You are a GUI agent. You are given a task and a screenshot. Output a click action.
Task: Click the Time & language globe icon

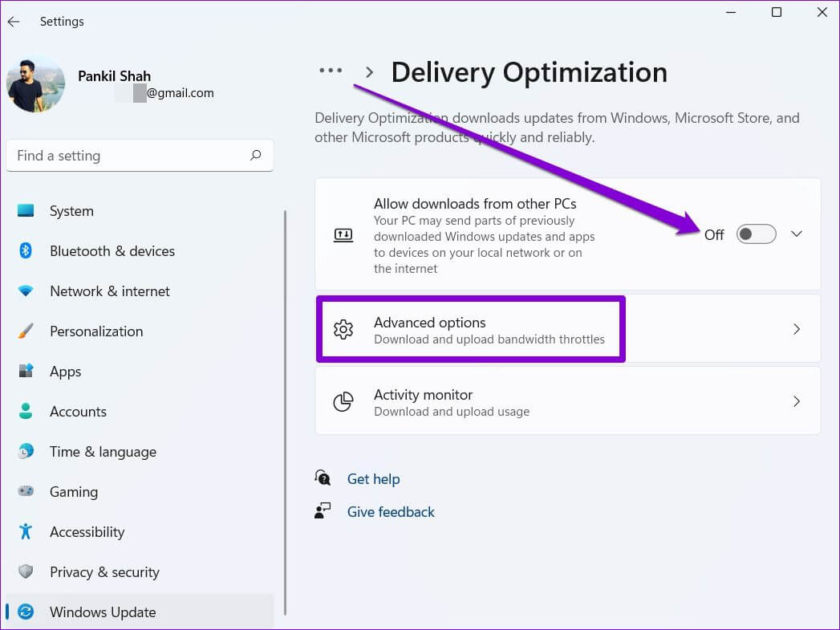tap(26, 451)
